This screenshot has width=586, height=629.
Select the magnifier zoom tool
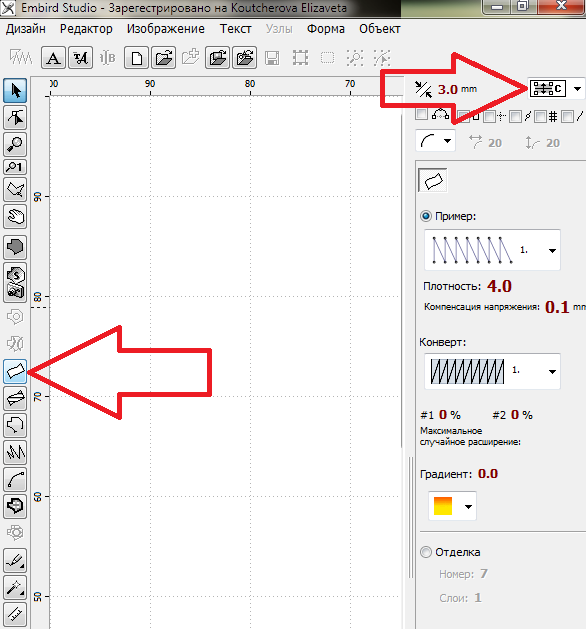(x=15, y=144)
